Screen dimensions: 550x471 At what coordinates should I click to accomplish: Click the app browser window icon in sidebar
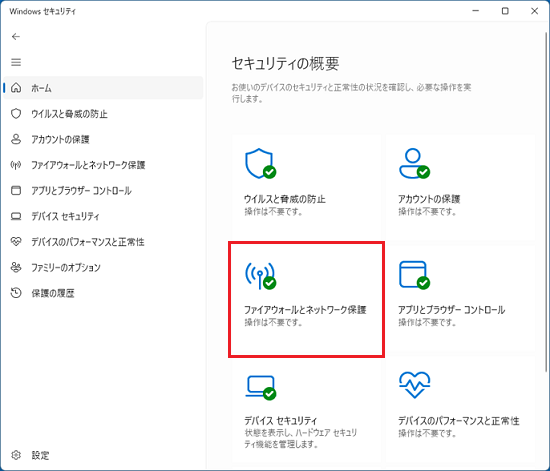point(16,190)
